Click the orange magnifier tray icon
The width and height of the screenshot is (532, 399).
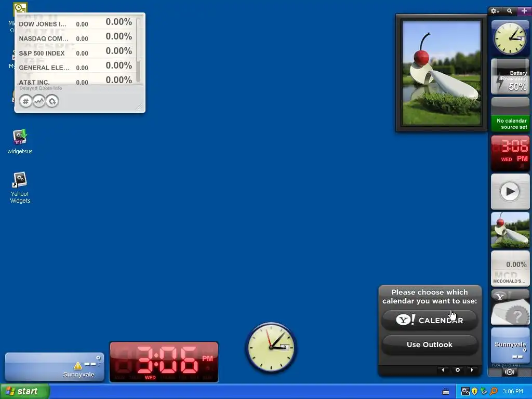click(494, 391)
